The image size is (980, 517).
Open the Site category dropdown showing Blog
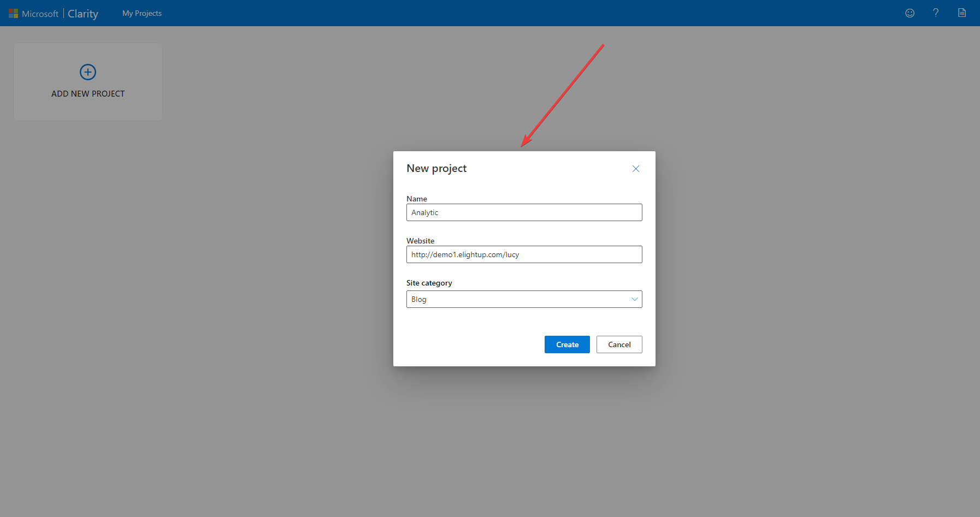click(524, 299)
